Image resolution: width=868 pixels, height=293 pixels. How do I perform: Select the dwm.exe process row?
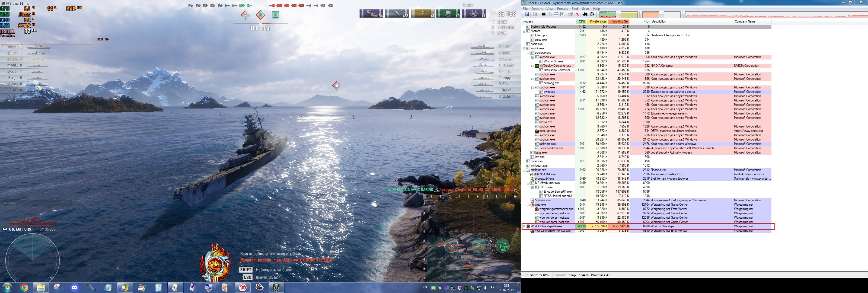pyautogui.click(x=646, y=92)
